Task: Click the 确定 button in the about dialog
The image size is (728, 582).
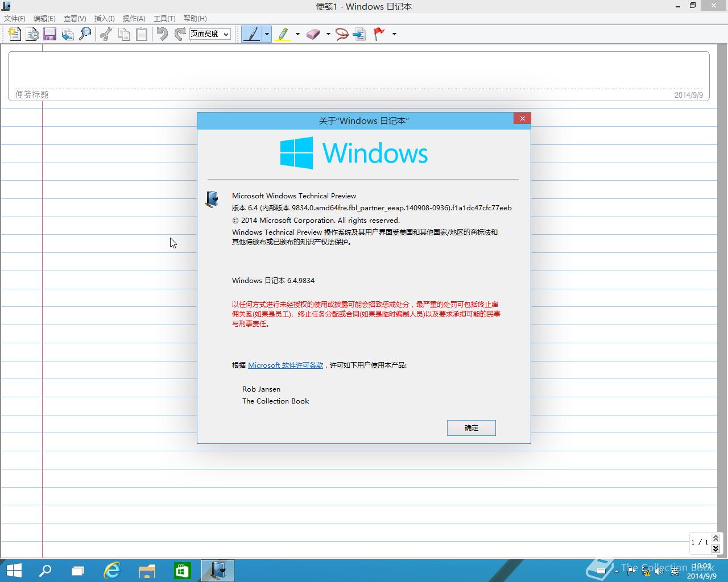Action: (x=471, y=428)
